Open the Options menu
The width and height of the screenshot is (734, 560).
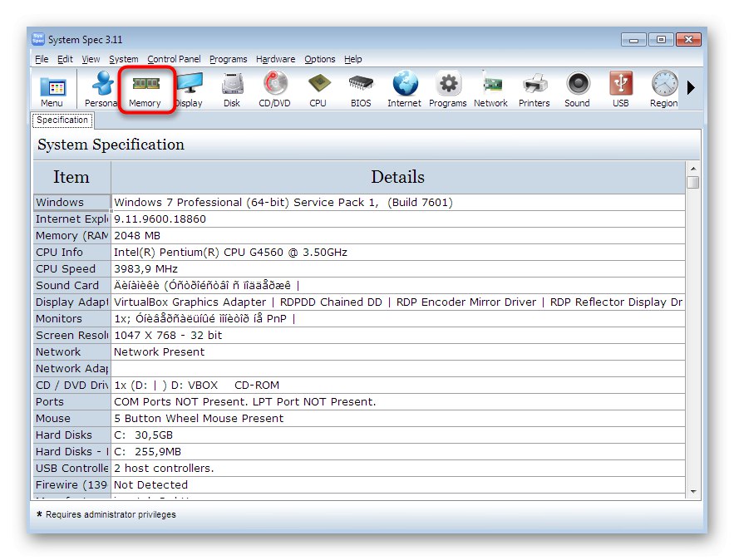[320, 59]
